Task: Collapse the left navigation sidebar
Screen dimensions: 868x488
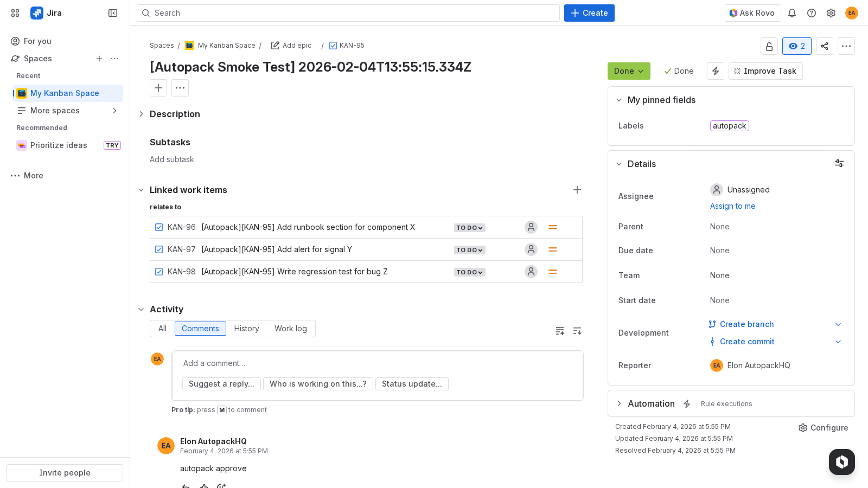Action: (112, 13)
